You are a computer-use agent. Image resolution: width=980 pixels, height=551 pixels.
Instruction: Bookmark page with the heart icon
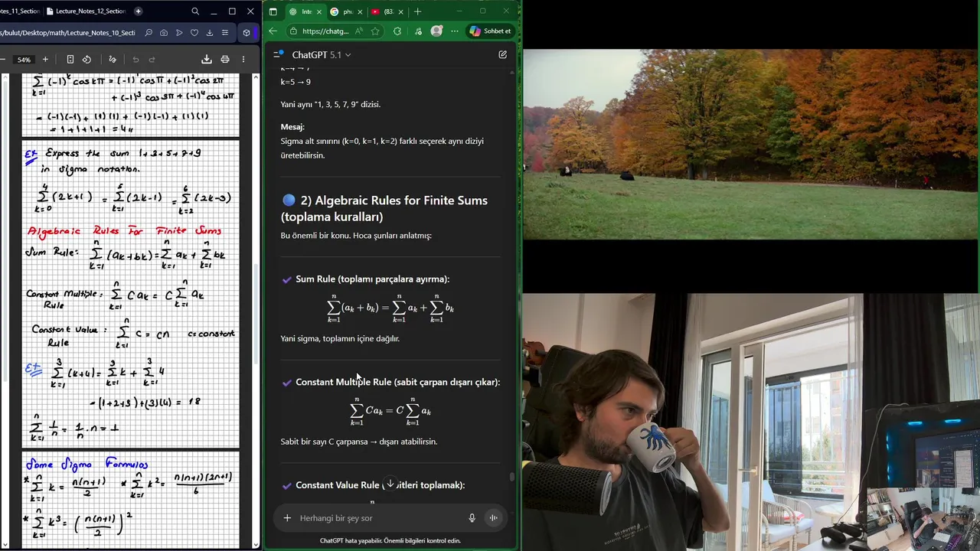pyautogui.click(x=194, y=33)
